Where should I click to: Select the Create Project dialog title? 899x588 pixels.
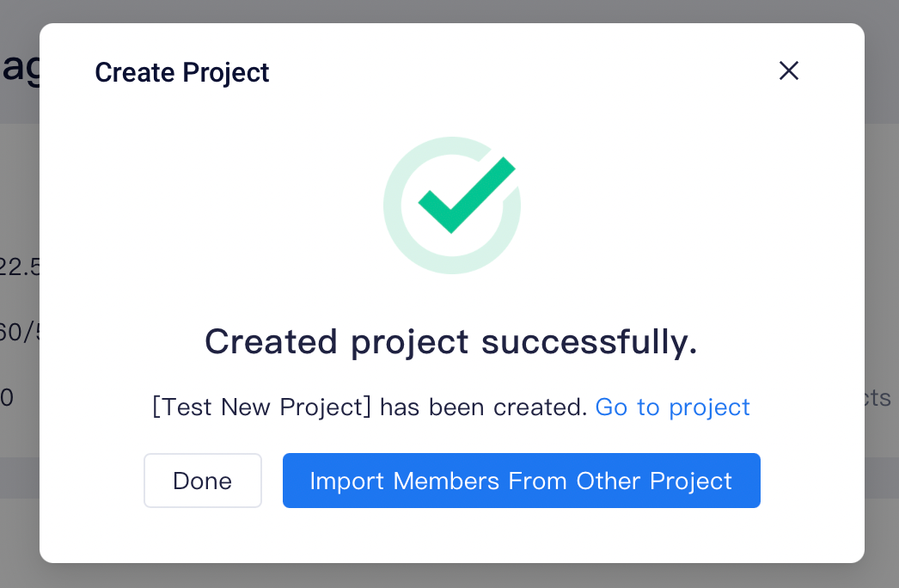[x=181, y=73]
